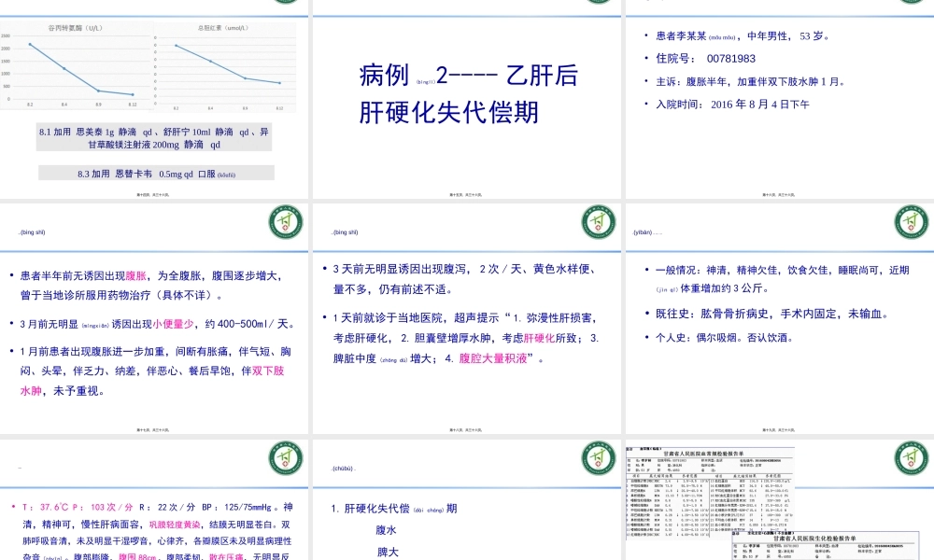The width and height of the screenshot is (934, 560).
Task: Click the green emblem beside the lab report slide
Action: click(911, 457)
